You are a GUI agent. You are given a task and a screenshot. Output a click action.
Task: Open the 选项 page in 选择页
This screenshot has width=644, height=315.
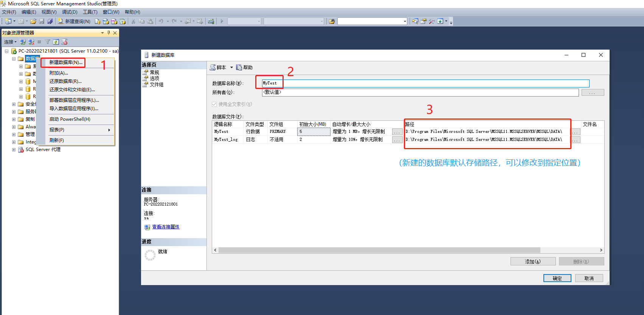[x=154, y=78]
